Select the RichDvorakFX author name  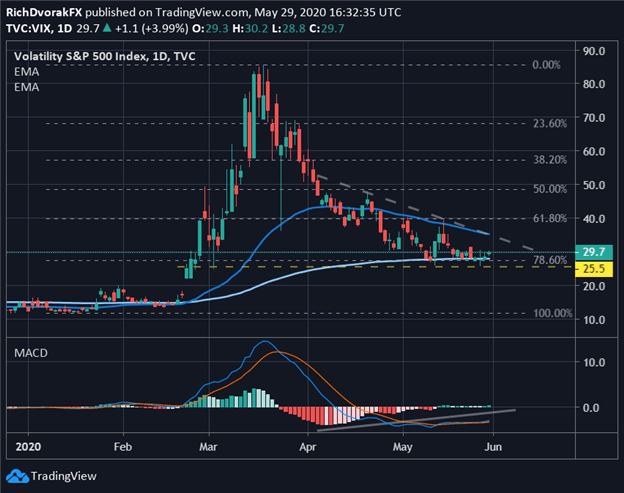point(44,12)
